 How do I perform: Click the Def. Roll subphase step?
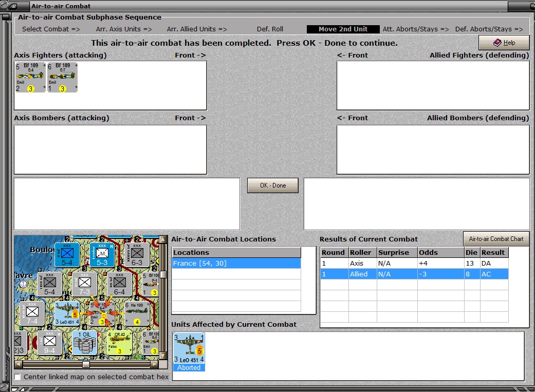click(x=270, y=29)
